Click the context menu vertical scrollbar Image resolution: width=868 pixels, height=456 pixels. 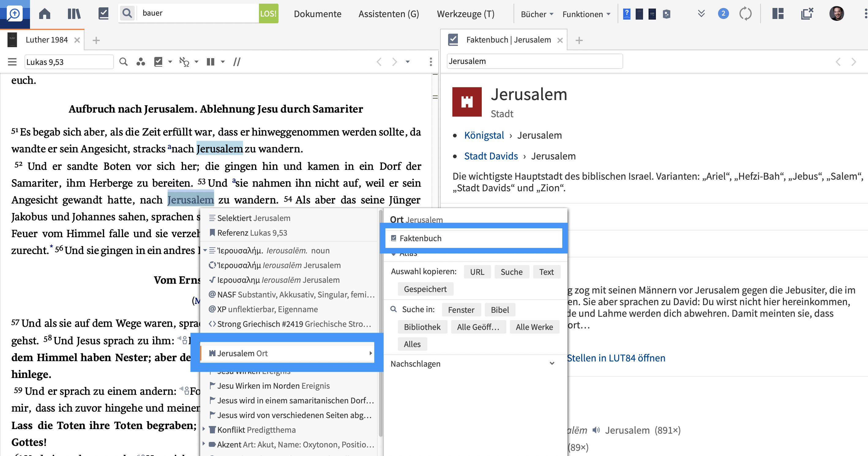tap(380, 323)
